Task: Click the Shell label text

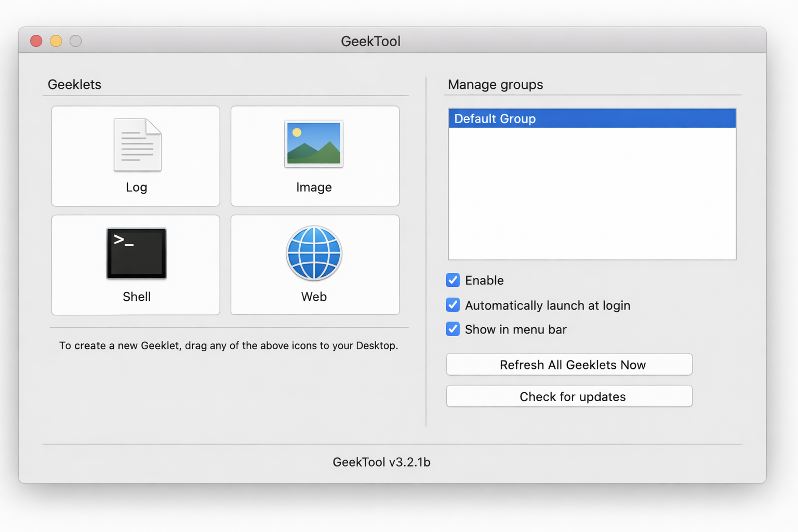Action: [137, 297]
